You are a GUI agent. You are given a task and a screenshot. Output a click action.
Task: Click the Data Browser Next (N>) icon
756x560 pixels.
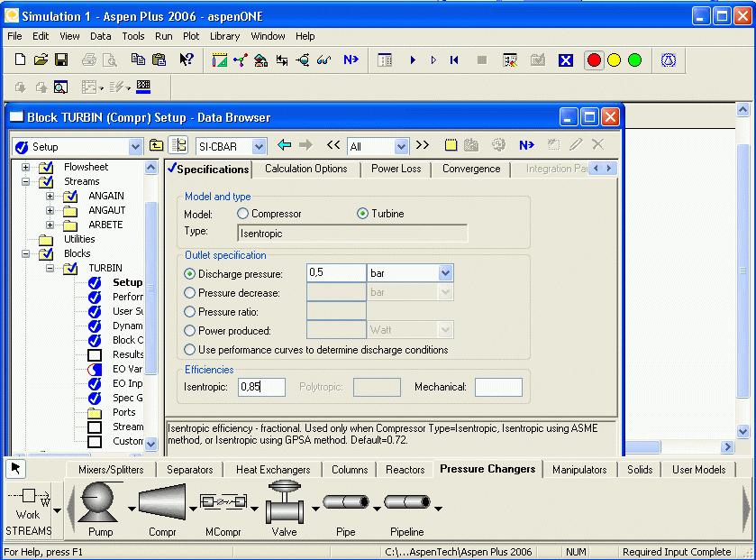pyautogui.click(x=526, y=144)
